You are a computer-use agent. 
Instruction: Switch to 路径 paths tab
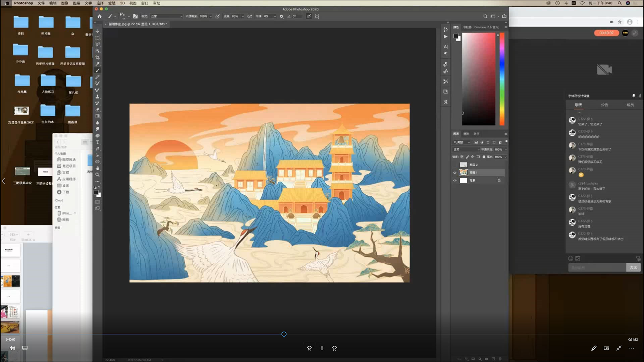pos(476,134)
